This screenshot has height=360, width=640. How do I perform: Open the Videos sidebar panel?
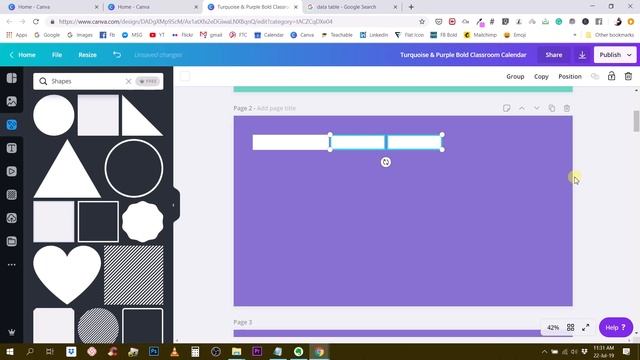[11, 171]
